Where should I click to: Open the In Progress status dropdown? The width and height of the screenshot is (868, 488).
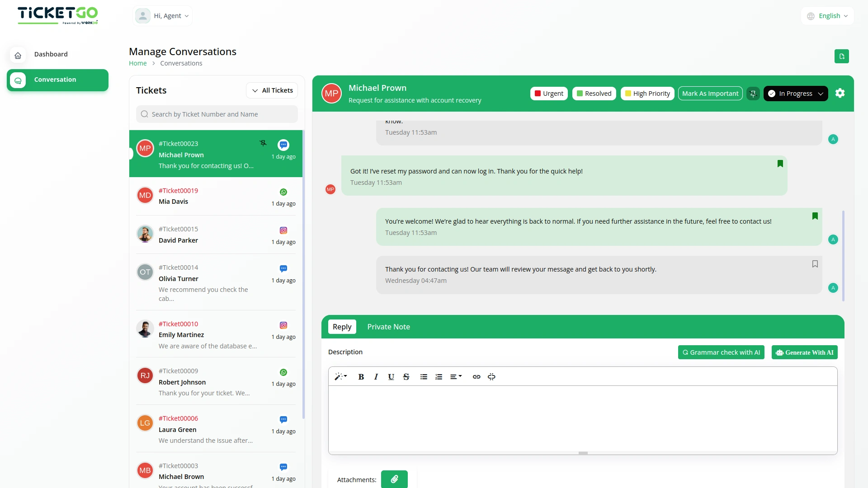pyautogui.click(x=795, y=93)
